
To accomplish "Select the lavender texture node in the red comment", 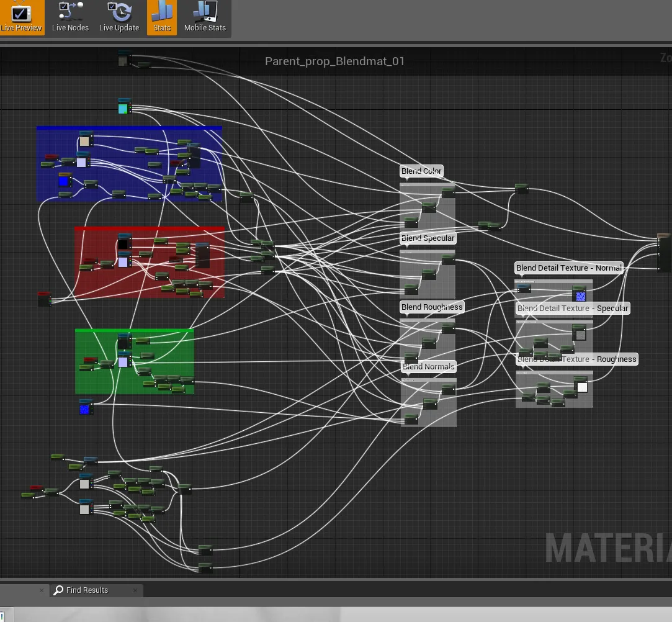I will click(x=124, y=260).
